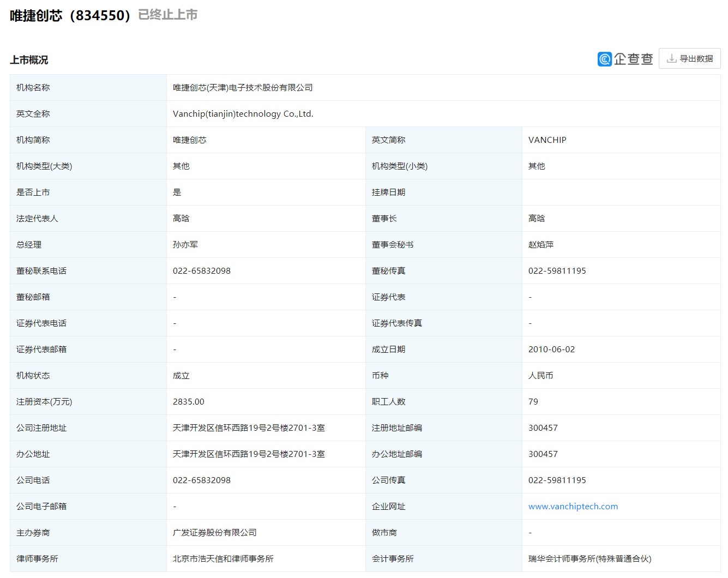728x578 pixels.
Task: Click the 已终止上市 status label
Action: [x=168, y=15]
